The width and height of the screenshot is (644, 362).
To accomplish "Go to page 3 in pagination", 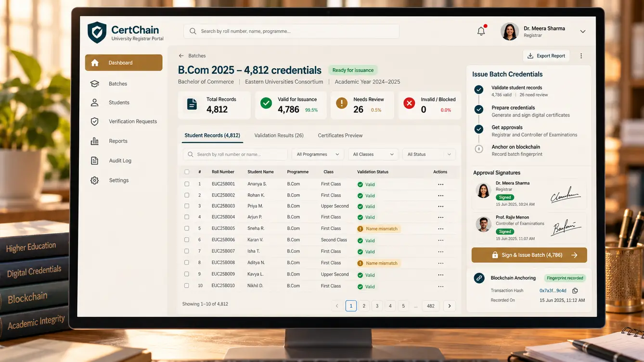I will [x=377, y=306].
